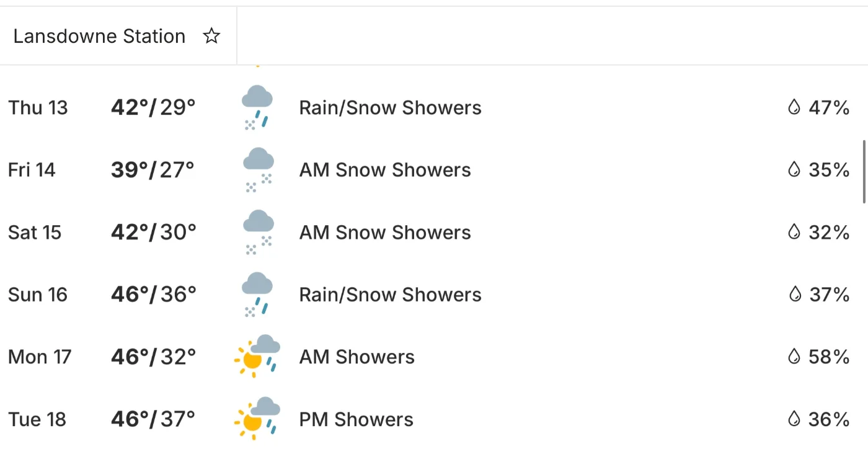Click the raindrop icon beside 58%

(x=794, y=357)
